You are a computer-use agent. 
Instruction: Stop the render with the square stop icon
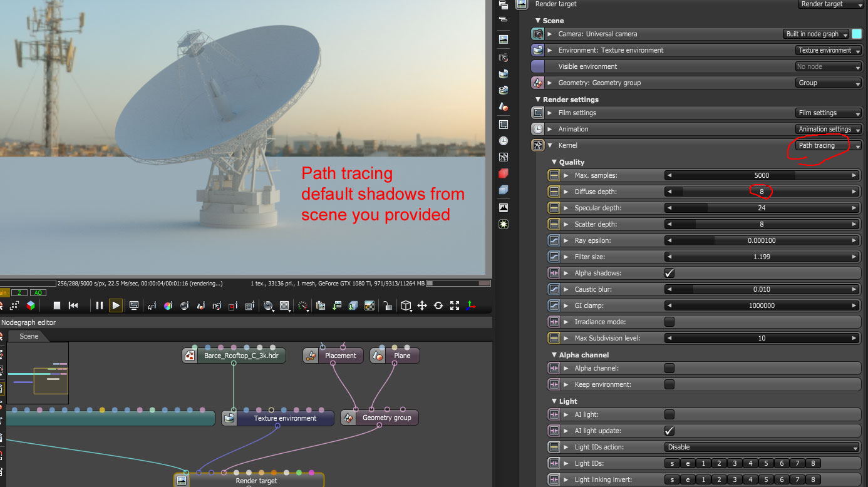[56, 305]
